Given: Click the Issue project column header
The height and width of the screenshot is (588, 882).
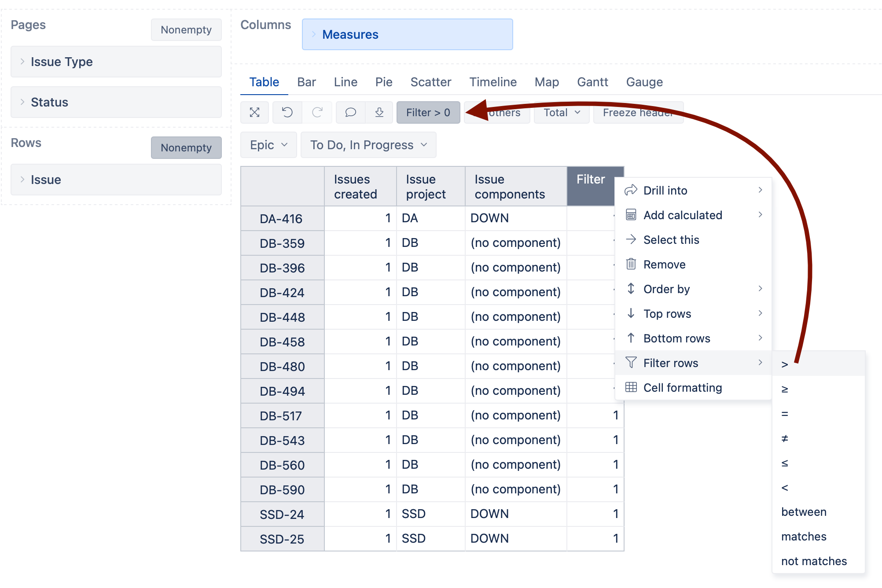Looking at the screenshot, I should 431,186.
